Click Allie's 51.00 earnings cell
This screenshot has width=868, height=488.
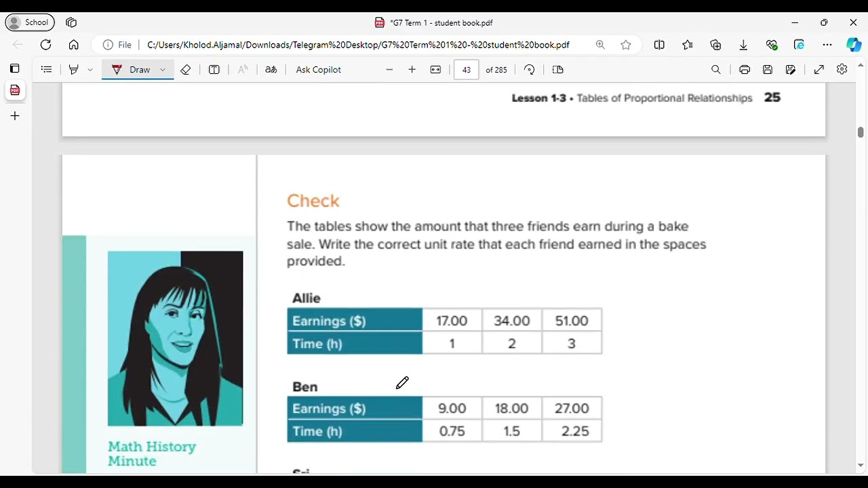(572, 320)
